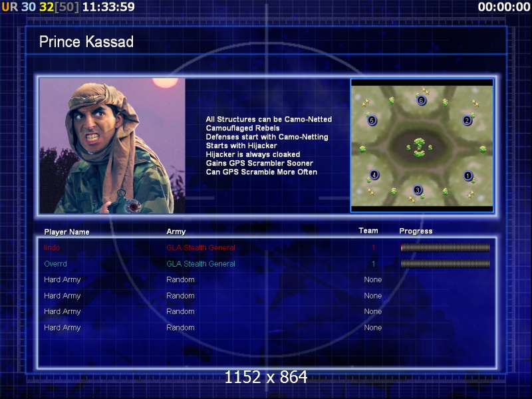Select player name lindo
This screenshot has width=532, height=399.
pos(52,247)
